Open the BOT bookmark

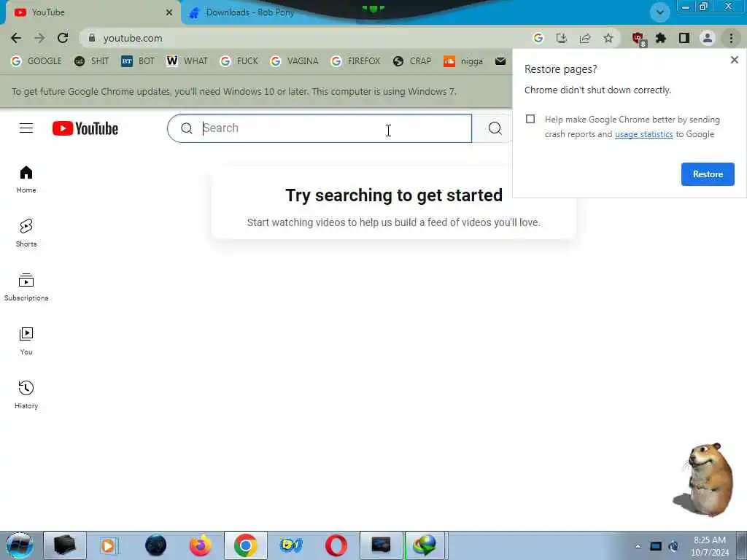coord(138,61)
